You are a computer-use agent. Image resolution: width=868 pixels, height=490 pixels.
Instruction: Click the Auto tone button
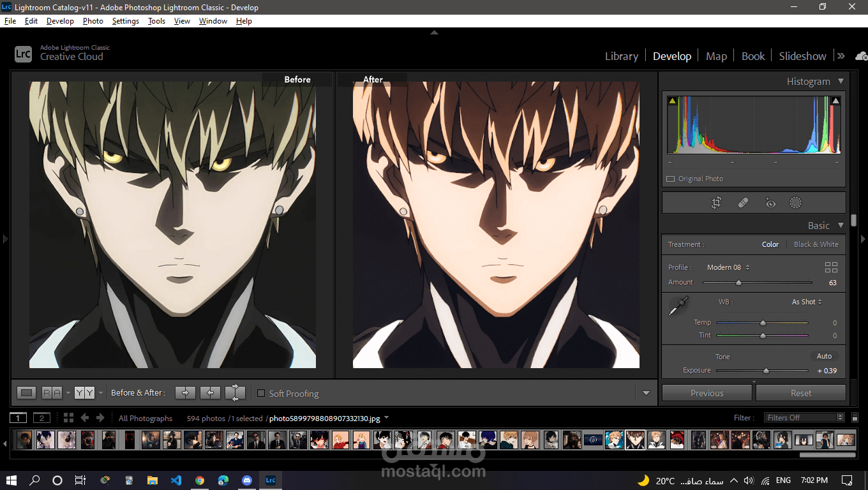[x=825, y=356]
